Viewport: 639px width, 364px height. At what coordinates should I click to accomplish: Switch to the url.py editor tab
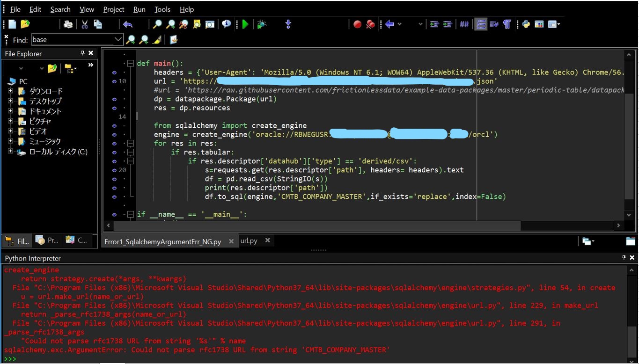(x=249, y=240)
